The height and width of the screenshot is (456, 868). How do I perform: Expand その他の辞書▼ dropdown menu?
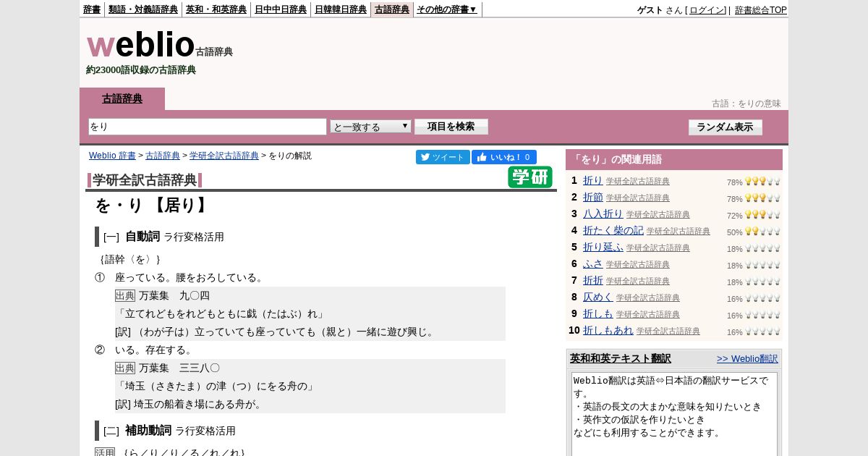click(447, 9)
